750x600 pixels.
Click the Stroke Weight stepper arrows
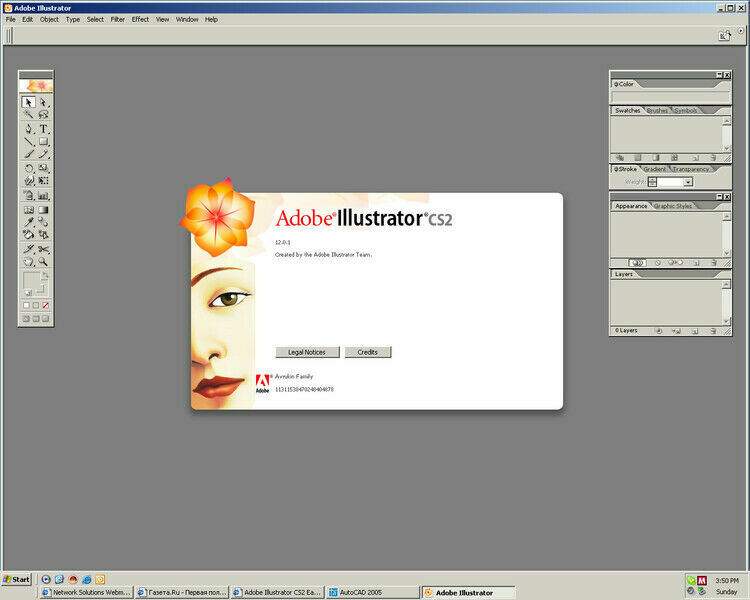pos(652,182)
